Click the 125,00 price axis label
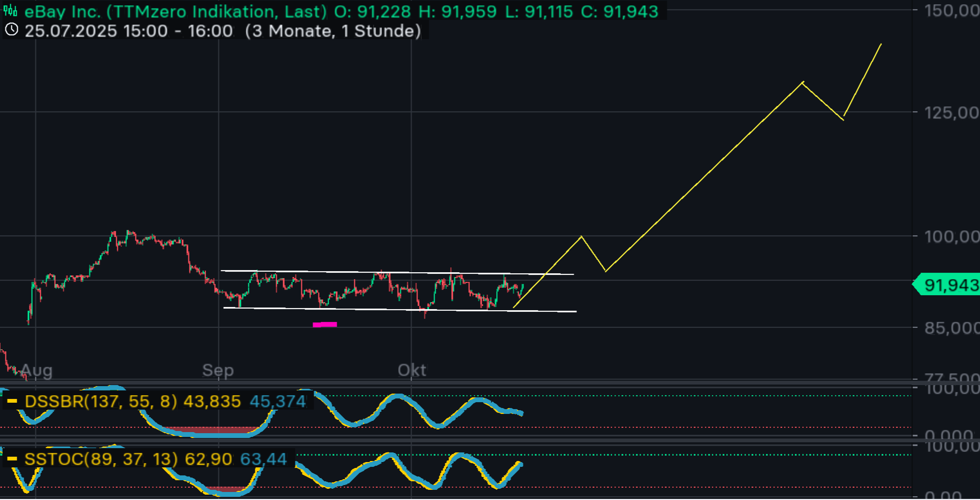Image resolution: width=980 pixels, height=500 pixels. tap(951, 113)
